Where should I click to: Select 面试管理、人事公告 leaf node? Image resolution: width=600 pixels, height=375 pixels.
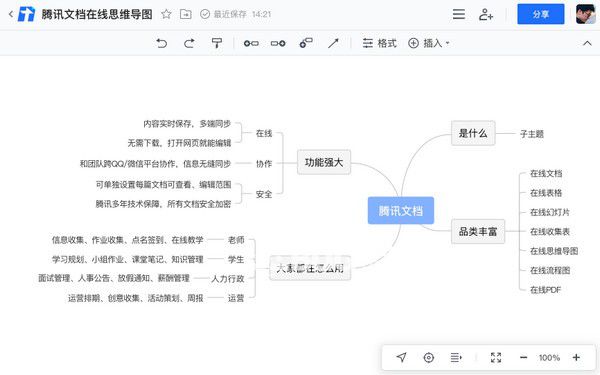pos(114,278)
